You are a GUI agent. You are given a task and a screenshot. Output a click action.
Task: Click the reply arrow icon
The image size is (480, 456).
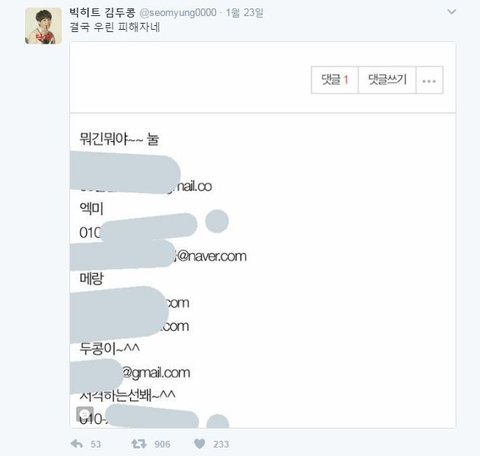pos(77,444)
